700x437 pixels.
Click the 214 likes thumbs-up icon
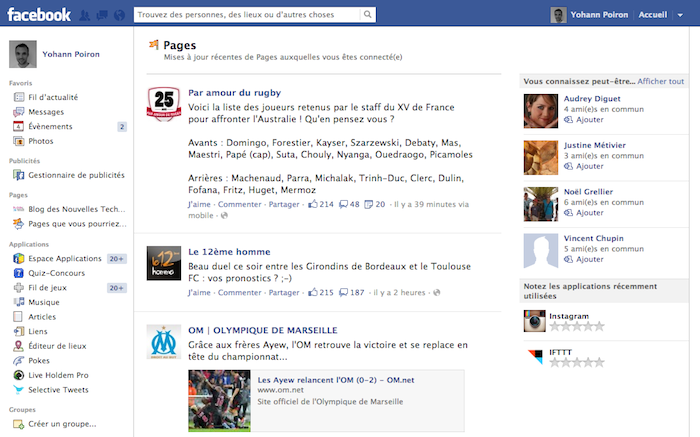[313, 204]
